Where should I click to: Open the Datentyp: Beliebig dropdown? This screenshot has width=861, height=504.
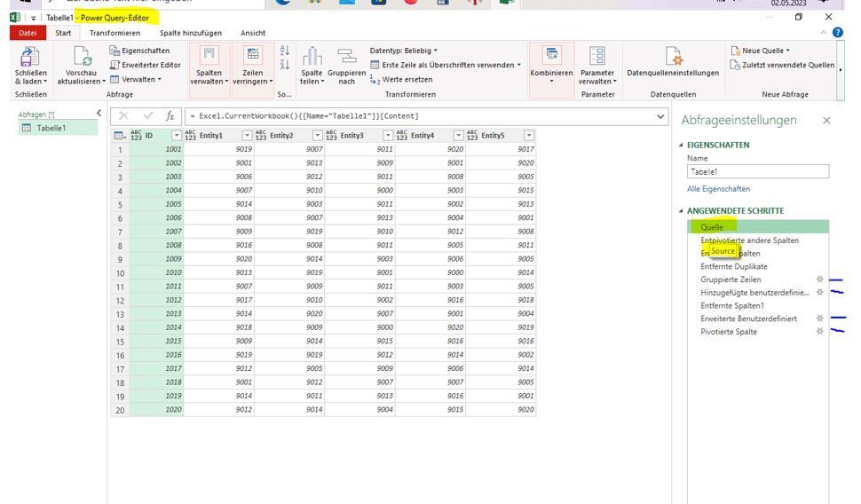click(404, 51)
